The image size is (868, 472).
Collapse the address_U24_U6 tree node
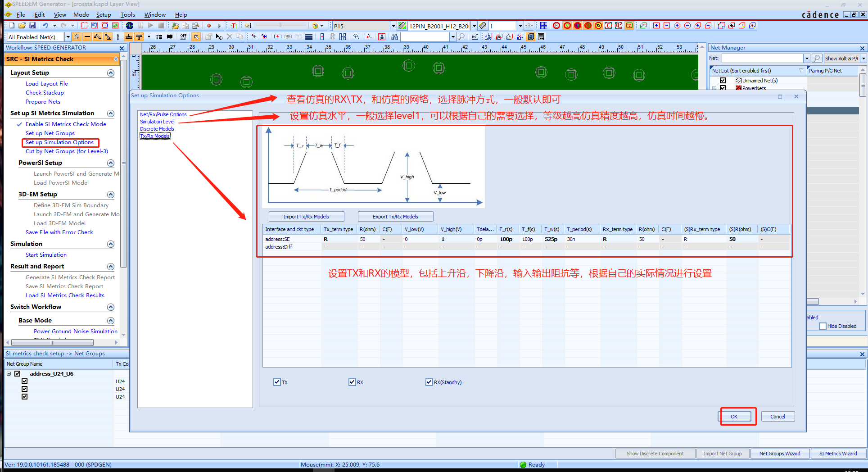click(x=9, y=374)
